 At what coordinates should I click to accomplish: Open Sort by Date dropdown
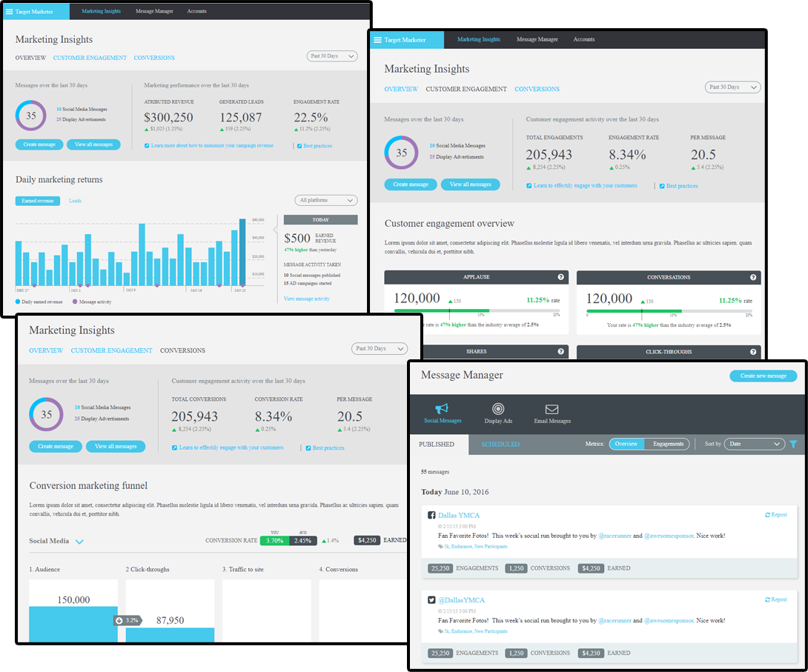(755, 444)
